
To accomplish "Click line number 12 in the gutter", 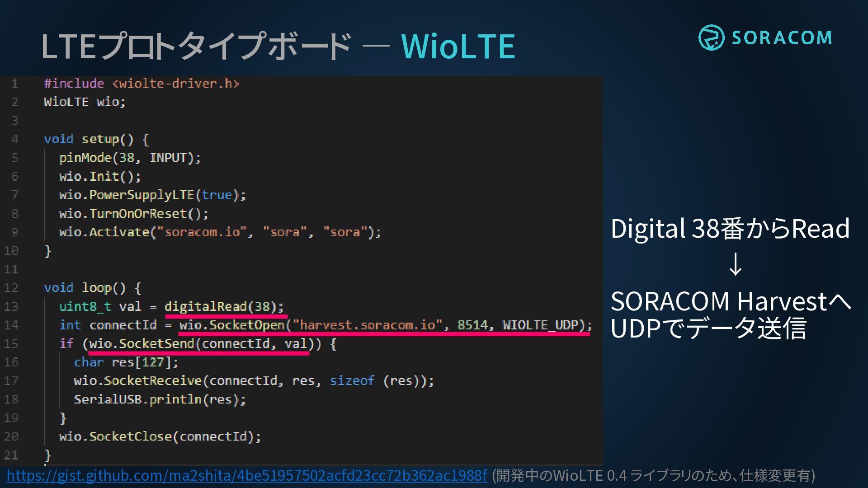I will tap(11, 288).
